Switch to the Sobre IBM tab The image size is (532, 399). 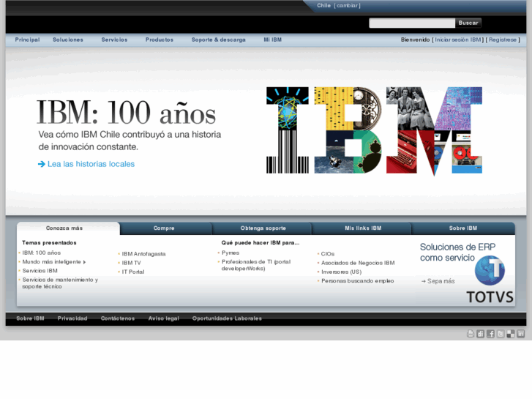463,228
